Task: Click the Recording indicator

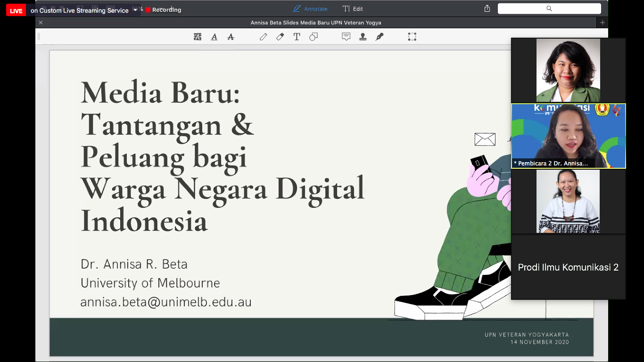Action: 164,9
